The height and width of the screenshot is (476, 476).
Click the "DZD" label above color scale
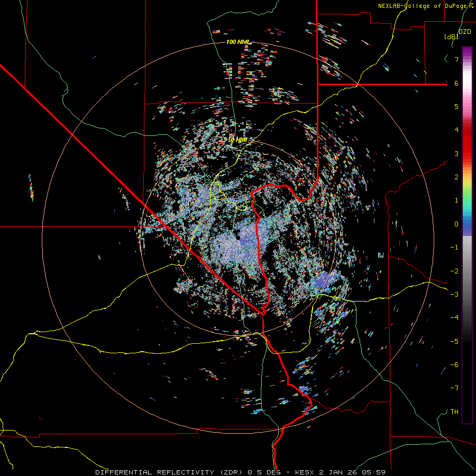464,32
